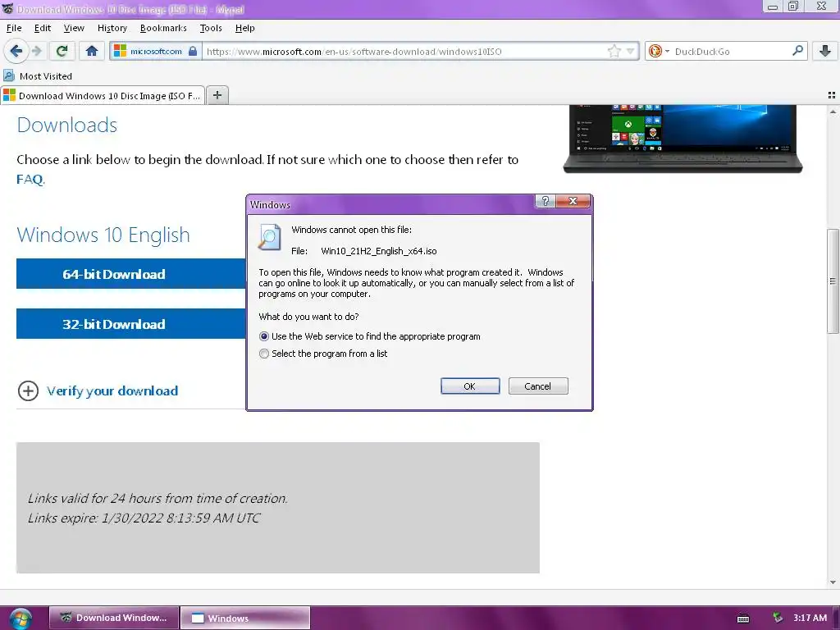Viewport: 840px width, 630px height.
Task: Open the History menu
Action: [x=112, y=28]
